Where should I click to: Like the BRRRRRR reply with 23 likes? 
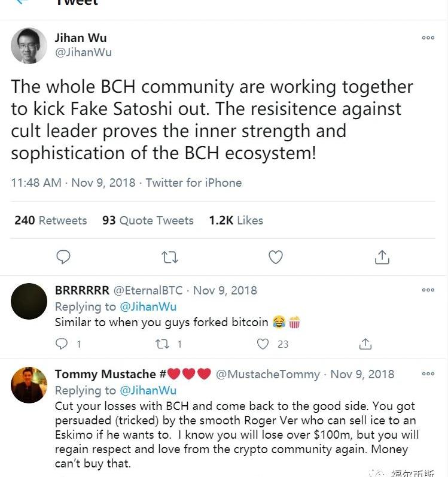pyautogui.click(x=263, y=344)
